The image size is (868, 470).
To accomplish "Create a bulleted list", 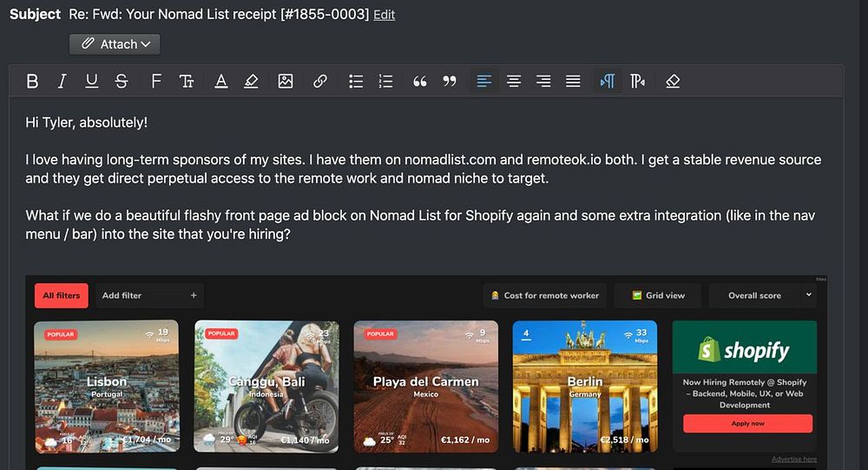I will 356,82.
